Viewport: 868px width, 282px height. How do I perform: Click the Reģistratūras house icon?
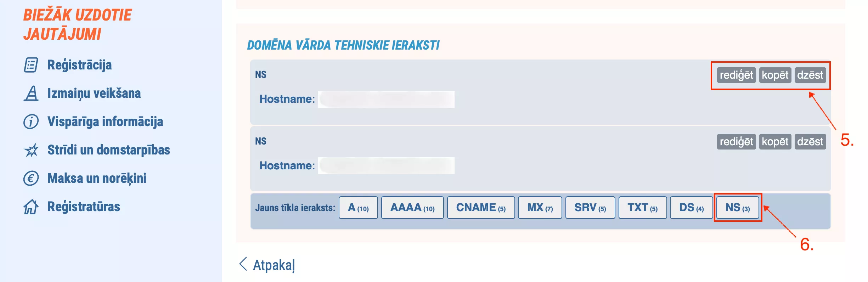tap(31, 207)
